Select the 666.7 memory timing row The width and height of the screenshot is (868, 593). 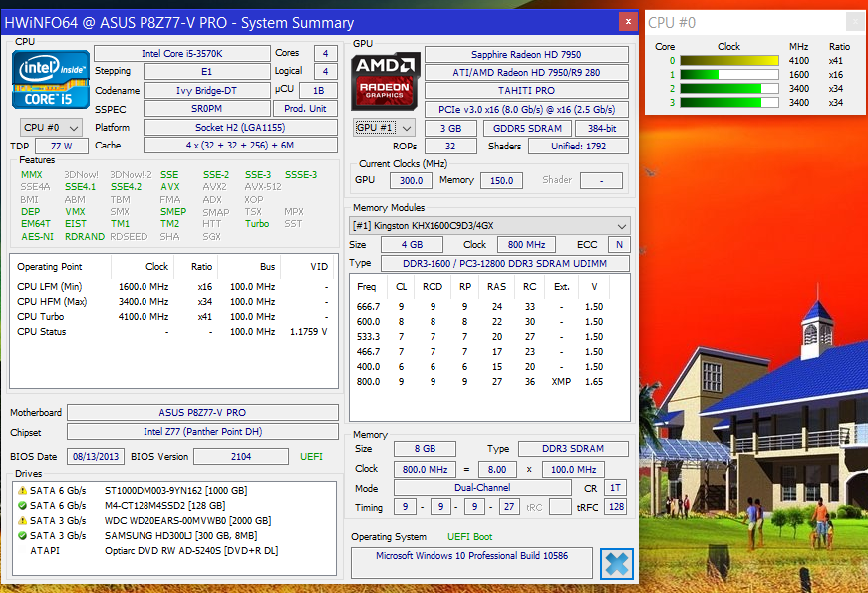(x=480, y=307)
